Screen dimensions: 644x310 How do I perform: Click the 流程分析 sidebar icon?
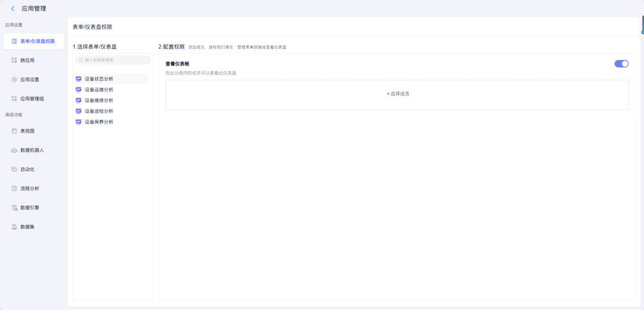(x=14, y=188)
